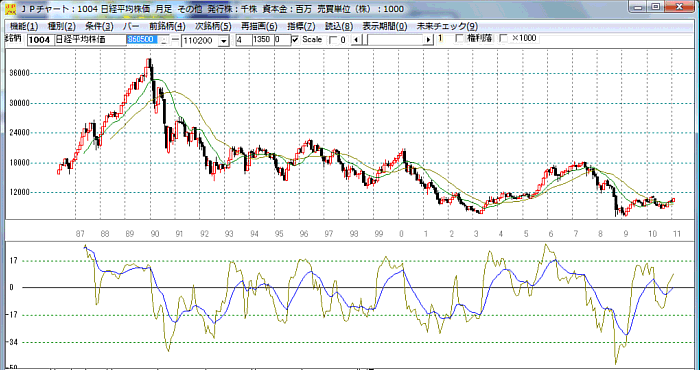
Task: Click the scrollbar right arrow in toolbar
Action: tap(429, 40)
